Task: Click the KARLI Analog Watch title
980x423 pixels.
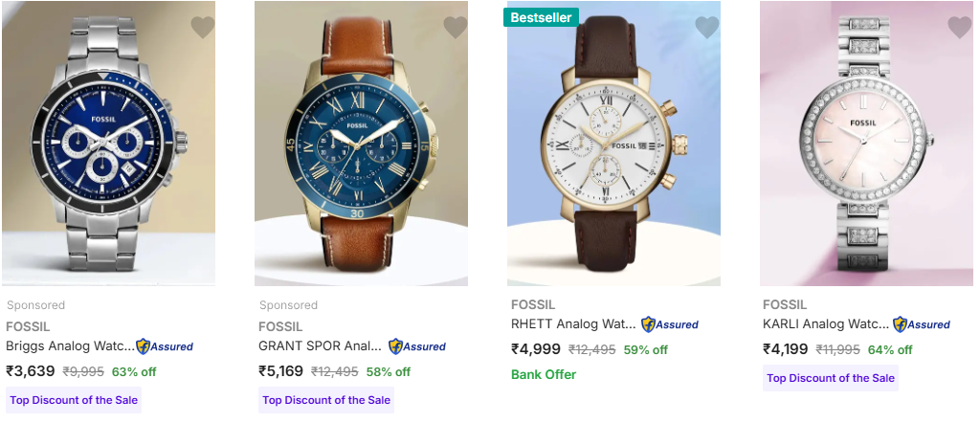Action: 826,324
